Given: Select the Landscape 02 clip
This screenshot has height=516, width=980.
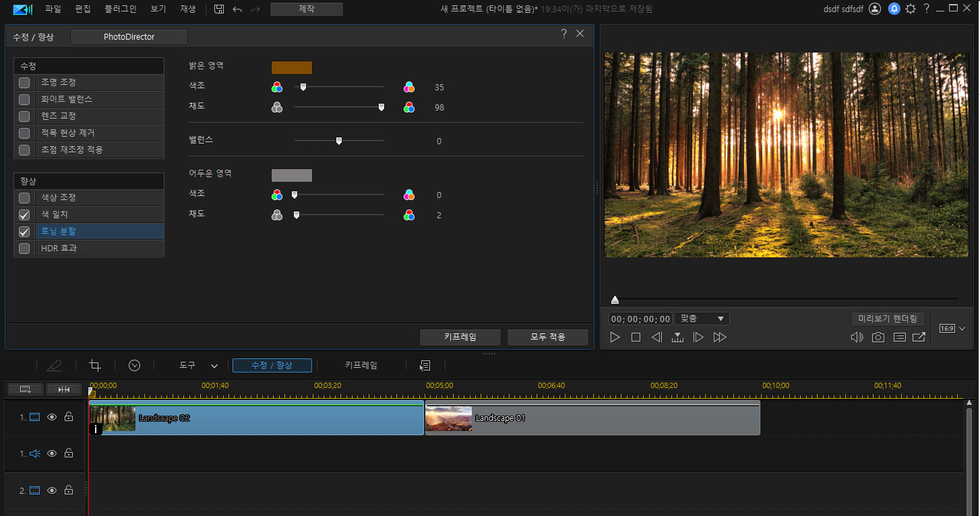Looking at the screenshot, I should 256,418.
